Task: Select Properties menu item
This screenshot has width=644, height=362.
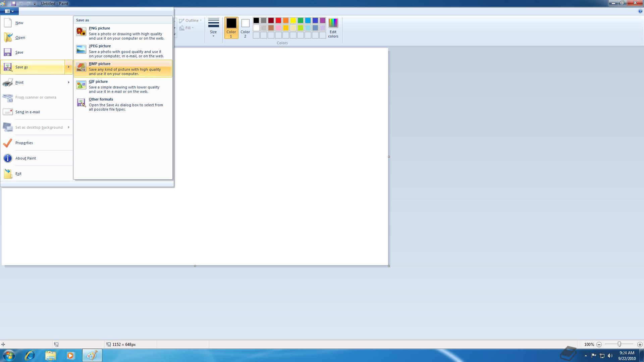Action: (x=37, y=143)
